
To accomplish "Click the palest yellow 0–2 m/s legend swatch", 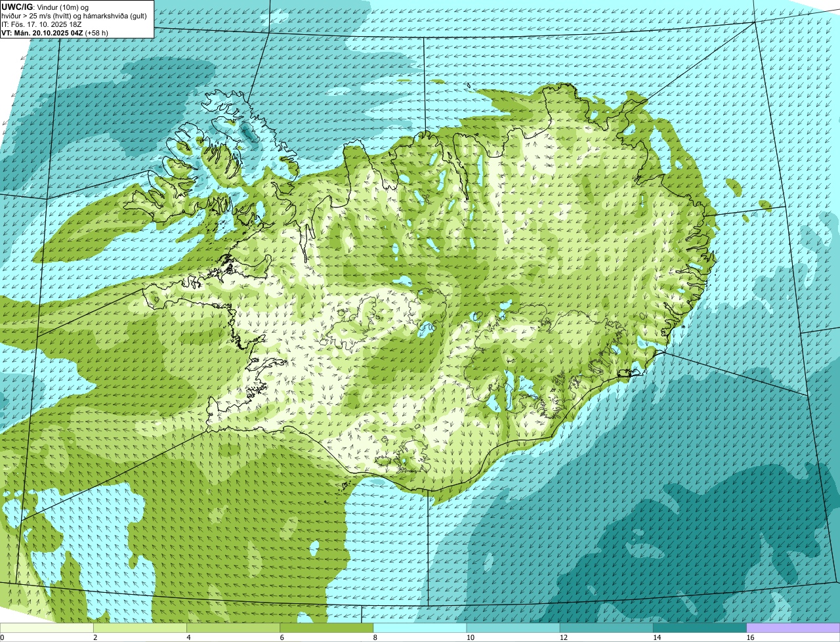I will [x=47, y=628].
